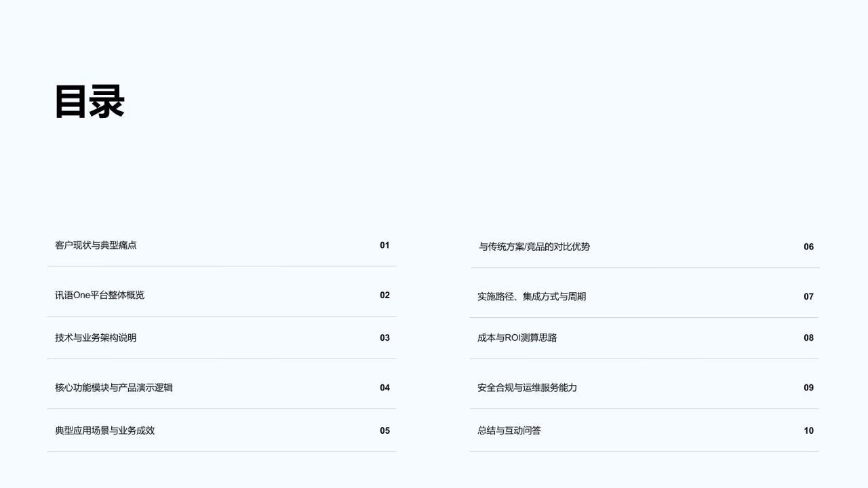
Task: Open the entry 典型应用场景与业务成效
Action: 105,430
